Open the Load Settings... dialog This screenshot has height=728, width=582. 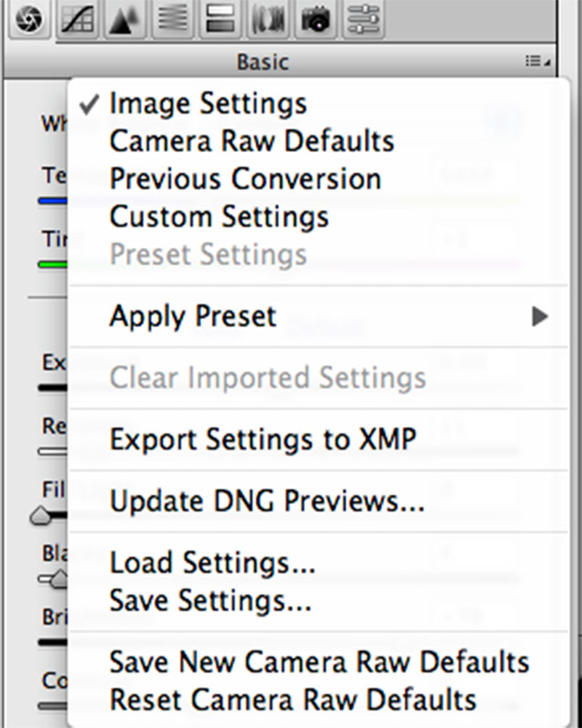pyautogui.click(x=213, y=563)
